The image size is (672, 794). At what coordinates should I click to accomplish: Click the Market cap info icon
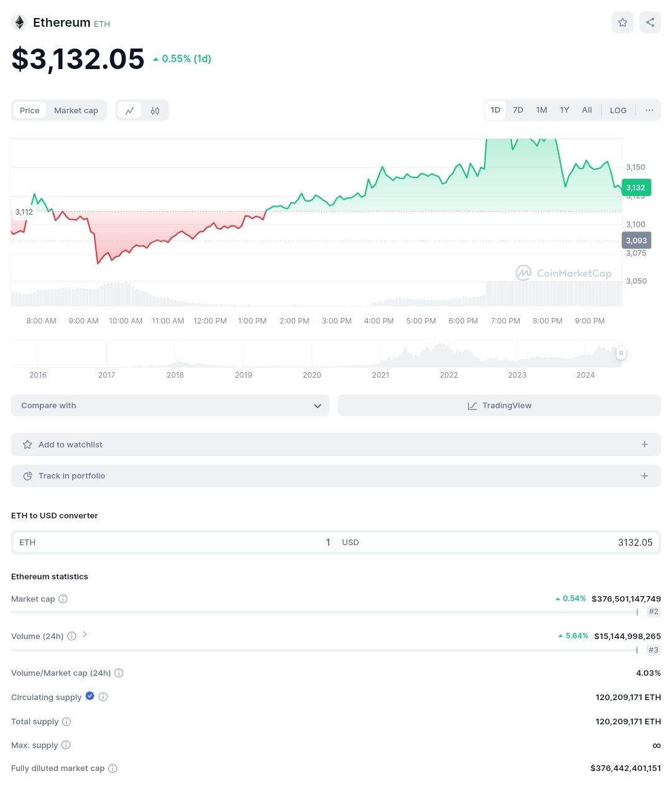[x=63, y=599]
